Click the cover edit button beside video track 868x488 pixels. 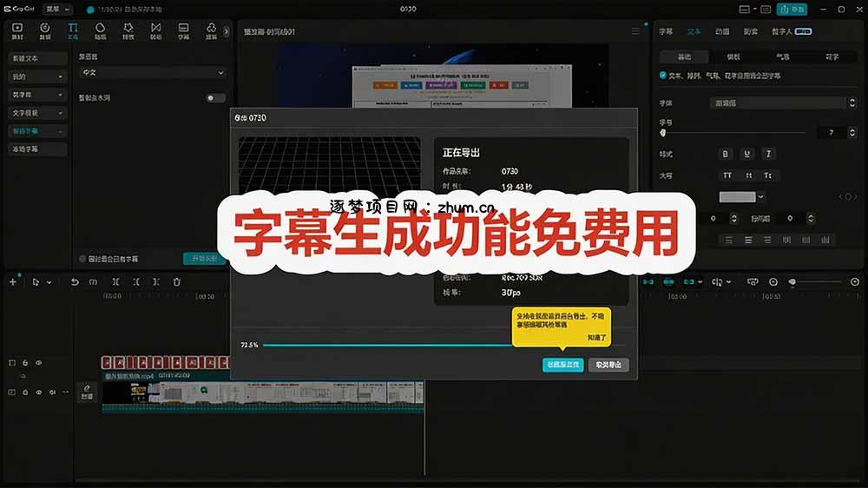87,392
